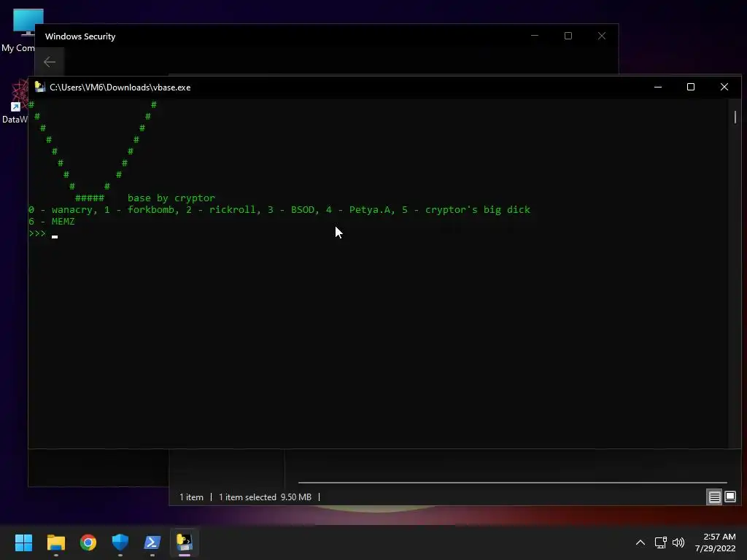The width and height of the screenshot is (747, 560).
Task: Minimize the Windows Security window
Action: click(x=535, y=36)
